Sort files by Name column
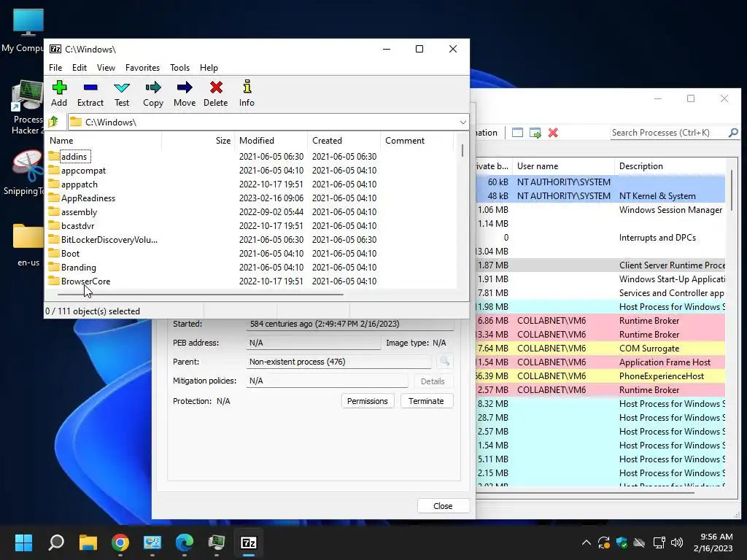The image size is (747, 560). point(104,141)
